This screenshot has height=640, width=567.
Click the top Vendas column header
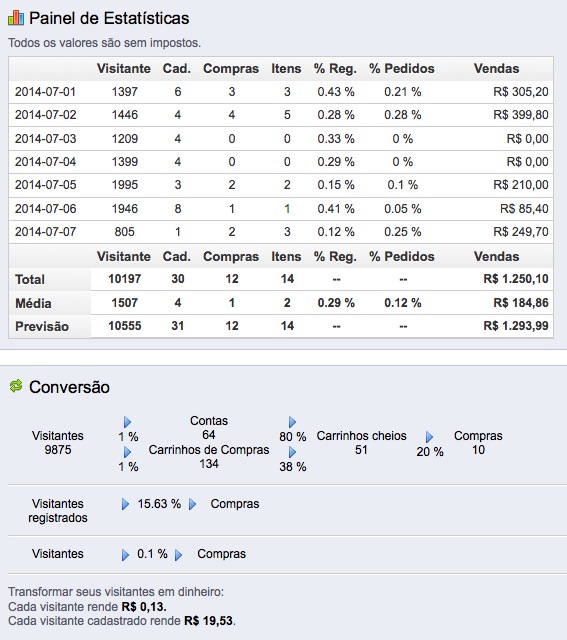click(496, 69)
